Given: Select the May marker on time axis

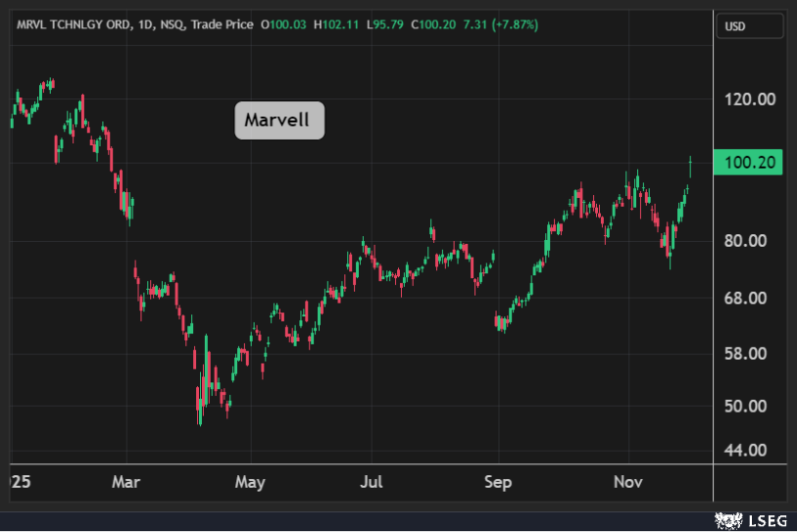Looking at the screenshot, I should (250, 482).
